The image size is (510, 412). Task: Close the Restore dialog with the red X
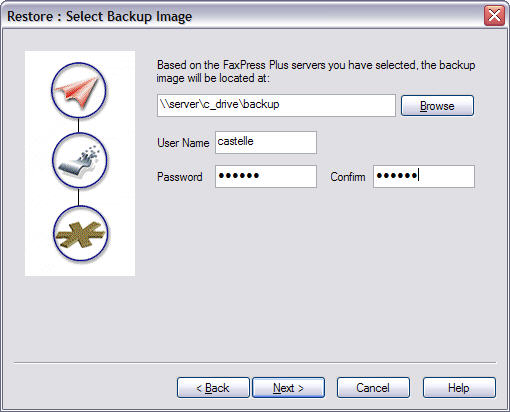[494, 15]
